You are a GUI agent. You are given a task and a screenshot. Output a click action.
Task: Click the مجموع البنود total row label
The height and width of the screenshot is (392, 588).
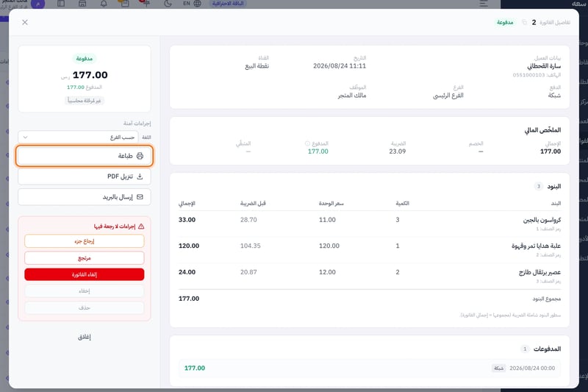[547, 299]
